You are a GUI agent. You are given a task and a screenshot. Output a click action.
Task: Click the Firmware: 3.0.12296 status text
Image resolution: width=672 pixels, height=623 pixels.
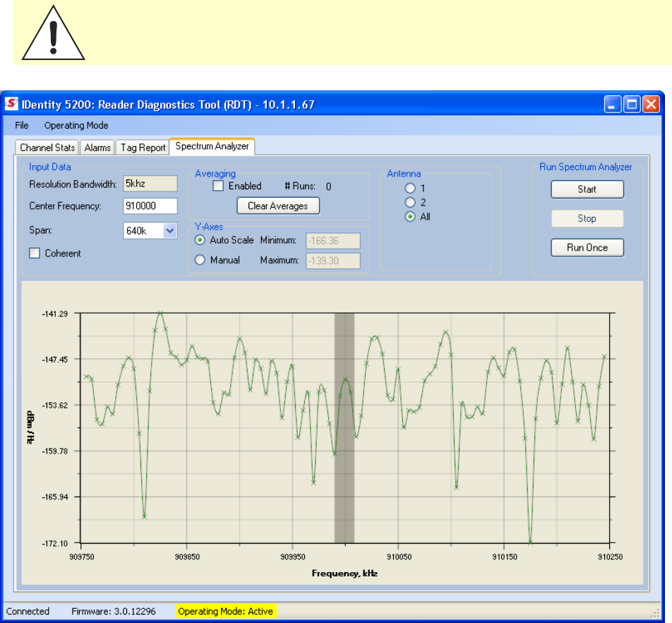pyautogui.click(x=114, y=611)
